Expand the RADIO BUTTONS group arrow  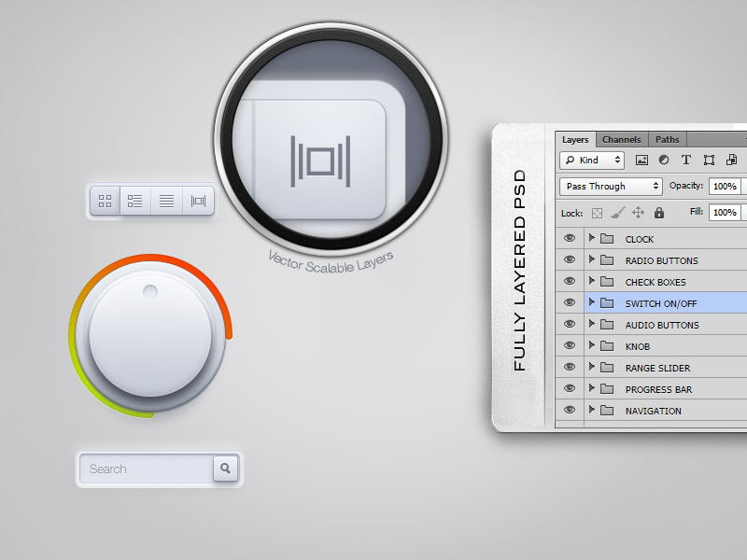592,259
